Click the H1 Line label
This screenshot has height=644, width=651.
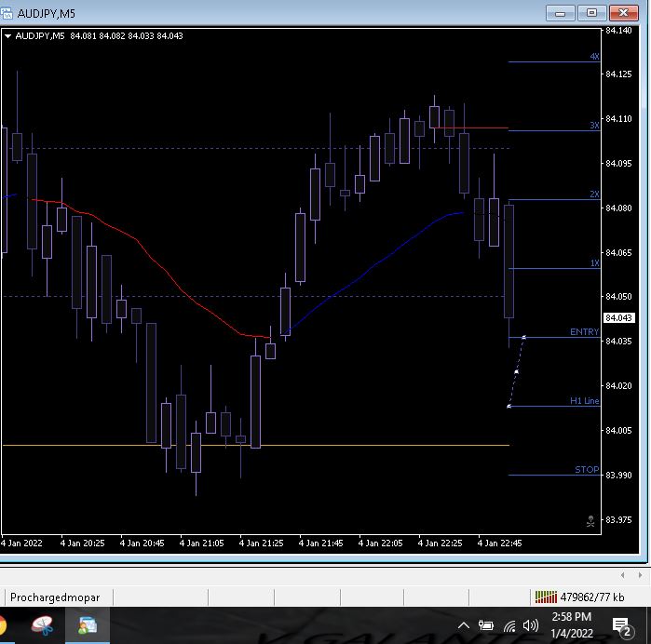coord(585,401)
